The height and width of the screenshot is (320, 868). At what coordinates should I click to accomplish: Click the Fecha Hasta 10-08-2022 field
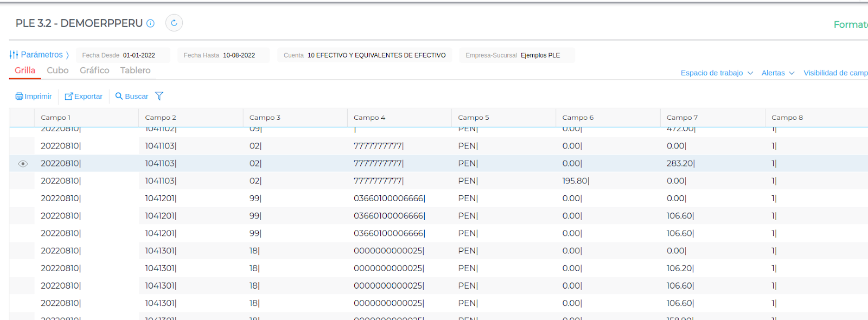224,55
